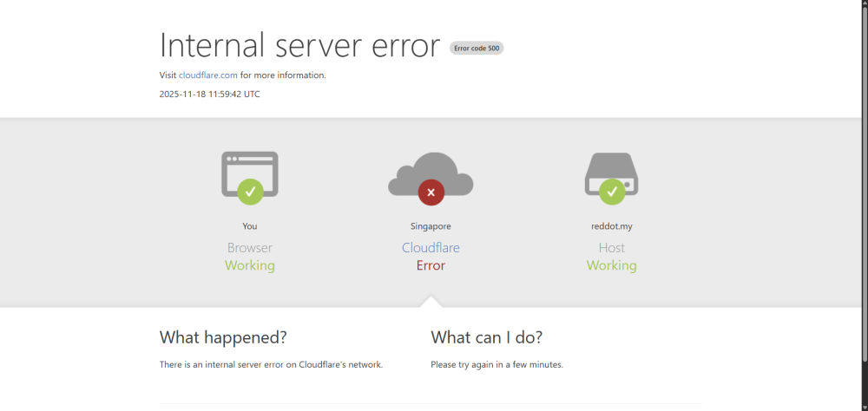
Task: Click the Error code 500 badge
Action: [x=477, y=49]
